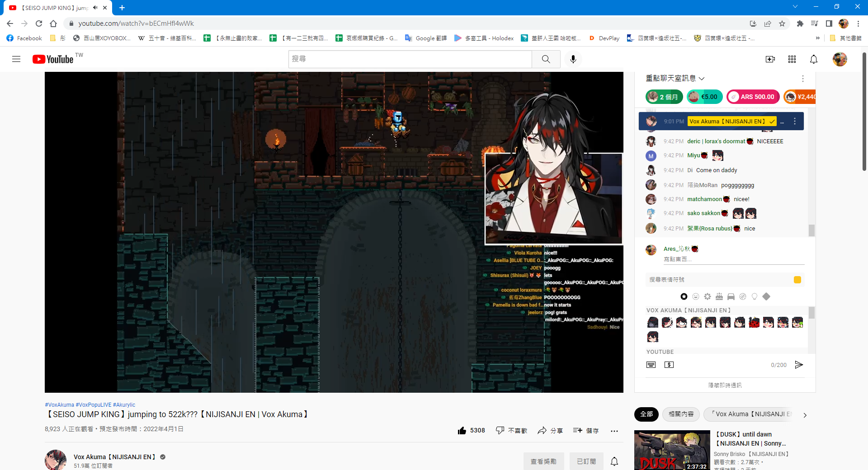Send the chat message with the arrow
The height and width of the screenshot is (470, 868).
point(799,365)
